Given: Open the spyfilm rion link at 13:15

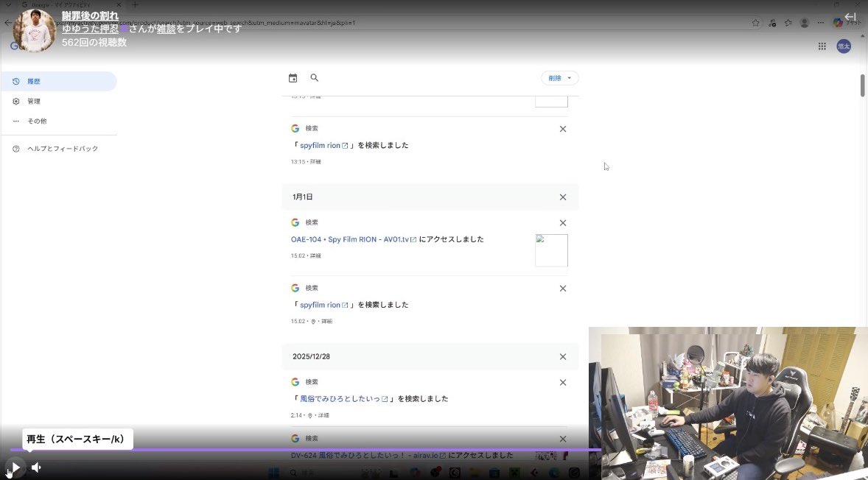Looking at the screenshot, I should [x=323, y=146].
